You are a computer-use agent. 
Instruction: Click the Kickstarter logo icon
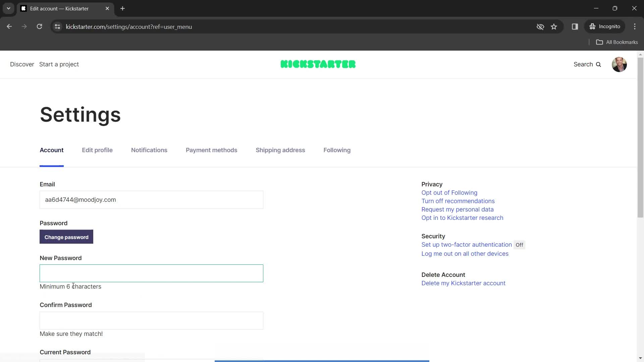(x=318, y=64)
